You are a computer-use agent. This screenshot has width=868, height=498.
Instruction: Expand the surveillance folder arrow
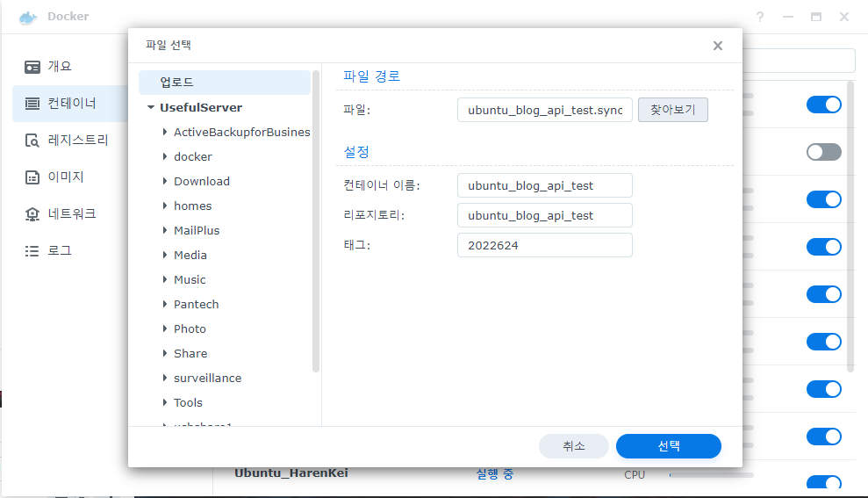coord(164,378)
